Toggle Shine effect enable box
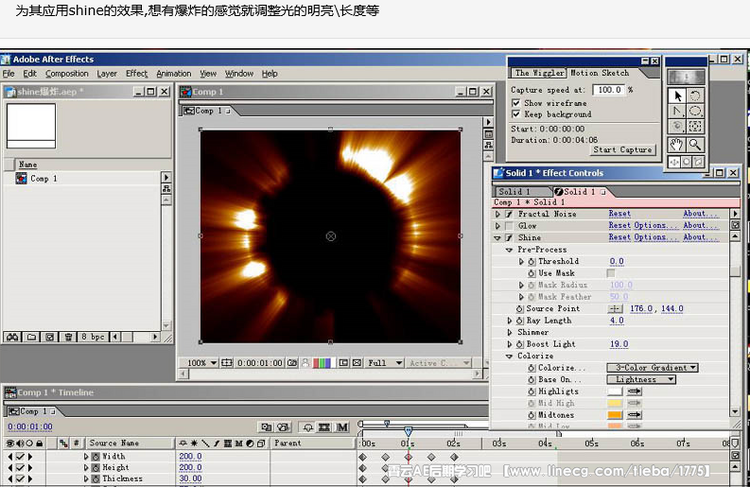 coord(509,238)
